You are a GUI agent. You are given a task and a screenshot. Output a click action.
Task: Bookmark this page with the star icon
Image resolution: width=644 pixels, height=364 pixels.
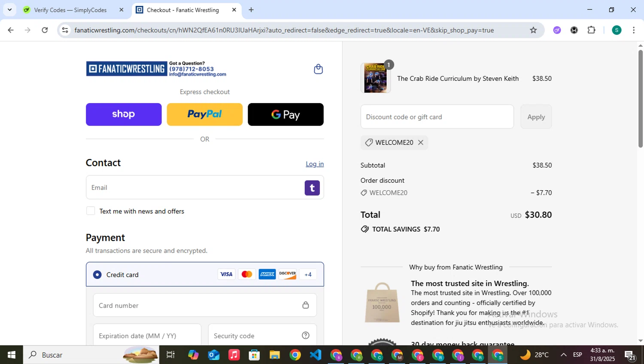click(x=533, y=30)
